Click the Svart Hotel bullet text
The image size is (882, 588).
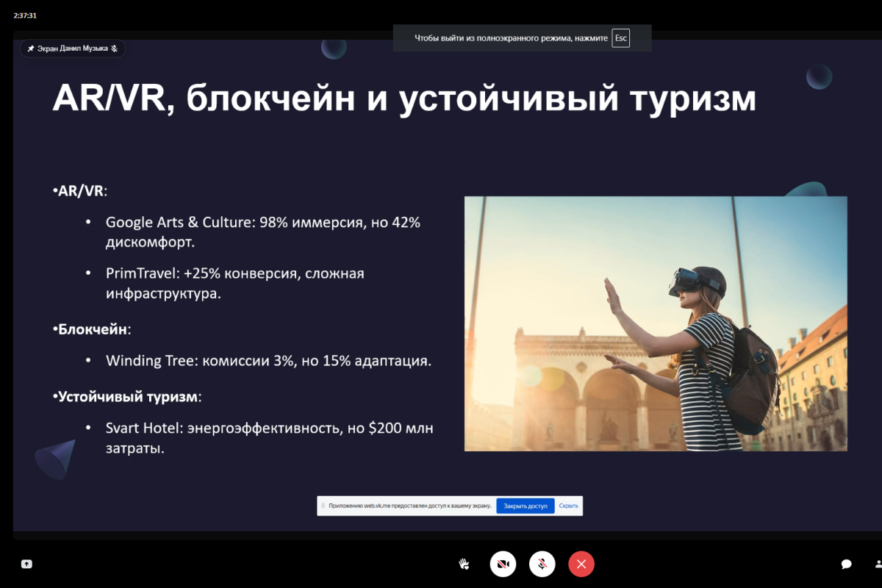pyautogui.click(x=269, y=437)
